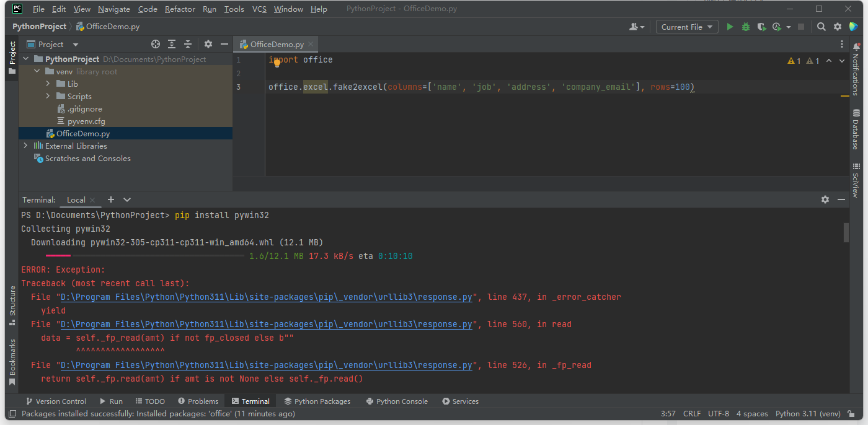The image size is (868, 425).
Task: Click Python 3.11 (venv) interpreter in status bar
Action: (x=808, y=414)
